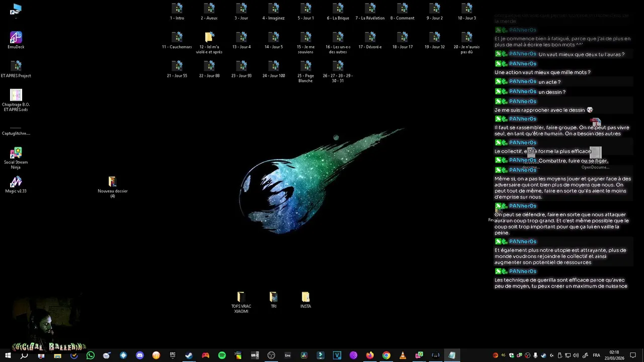Open Firefox from the taskbar
Screen dimensions: 644x362
point(370,355)
